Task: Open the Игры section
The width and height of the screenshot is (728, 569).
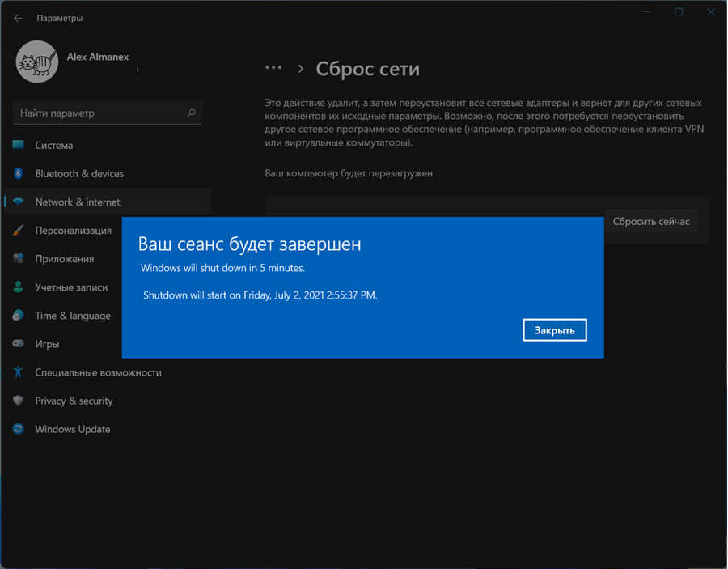Action: [x=47, y=344]
